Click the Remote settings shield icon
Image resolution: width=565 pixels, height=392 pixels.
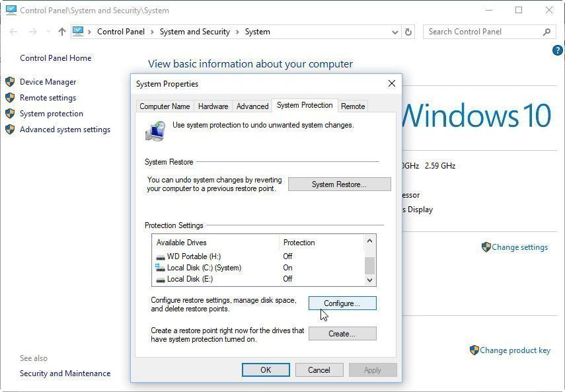(x=10, y=98)
